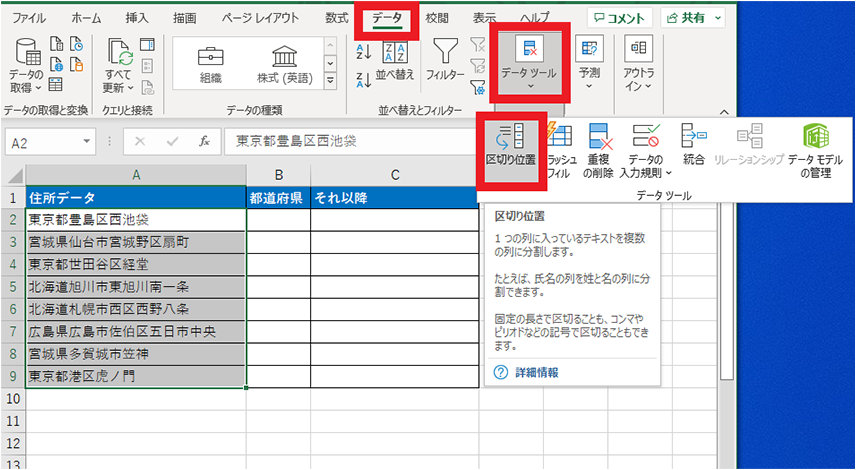
Task: Click the select-all corner triangle
Action: [x=15, y=176]
